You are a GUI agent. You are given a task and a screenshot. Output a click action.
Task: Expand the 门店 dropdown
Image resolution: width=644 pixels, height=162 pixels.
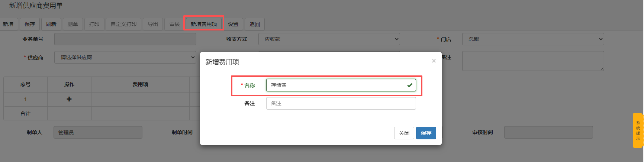(532, 39)
